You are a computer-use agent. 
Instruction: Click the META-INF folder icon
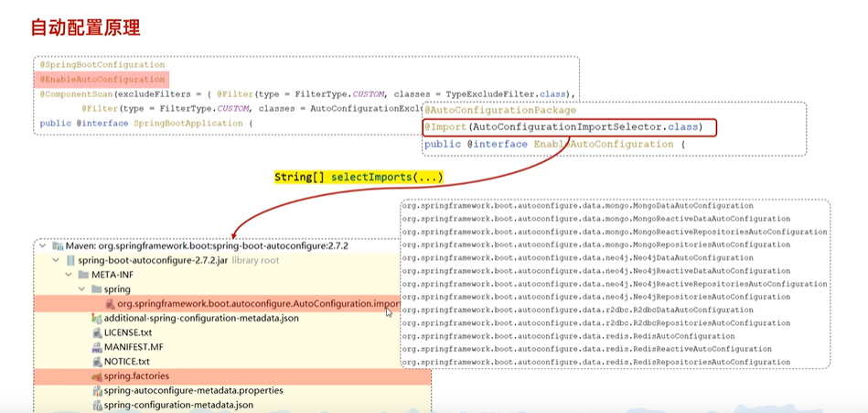pos(83,275)
